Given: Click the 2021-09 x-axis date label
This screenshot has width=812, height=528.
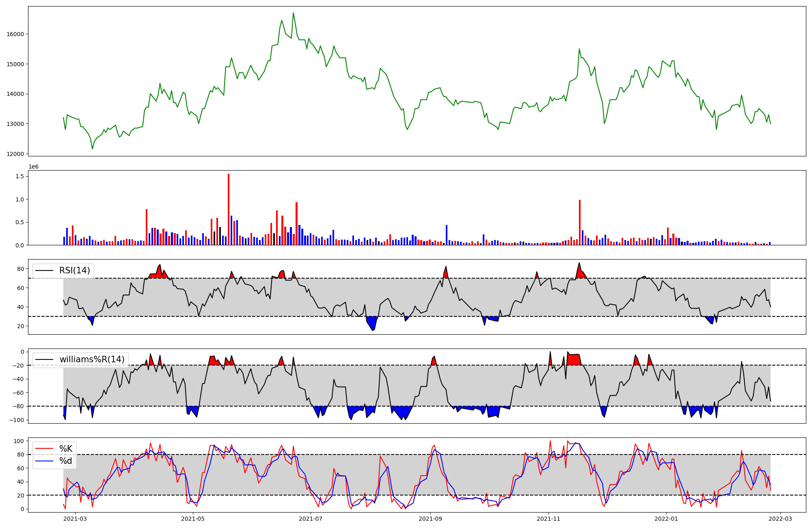Looking at the screenshot, I should 430,518.
